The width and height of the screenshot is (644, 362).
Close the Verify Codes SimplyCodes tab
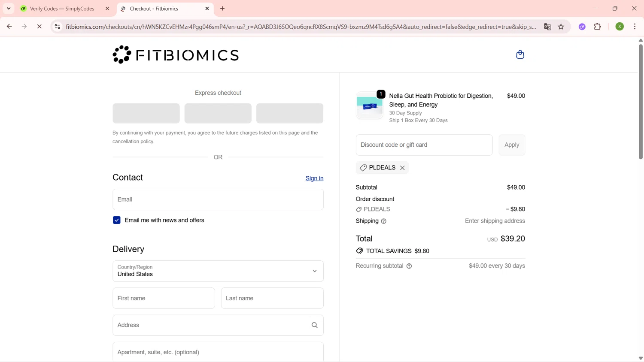(107, 9)
